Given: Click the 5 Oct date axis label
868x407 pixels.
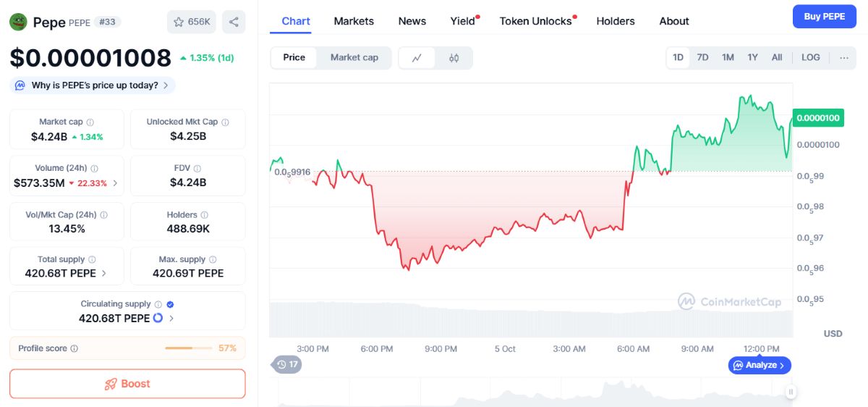Looking at the screenshot, I should point(505,349).
